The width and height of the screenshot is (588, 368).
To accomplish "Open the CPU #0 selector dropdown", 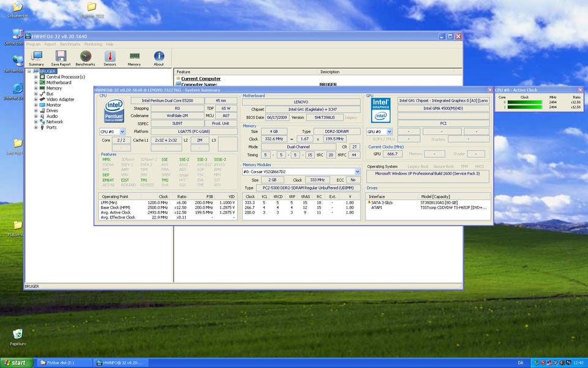I will coord(122,132).
